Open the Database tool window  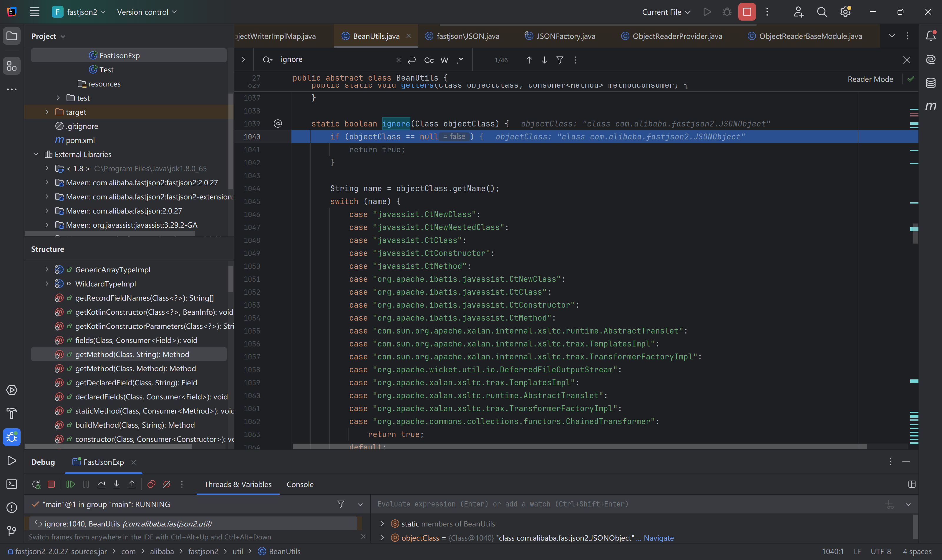(931, 83)
